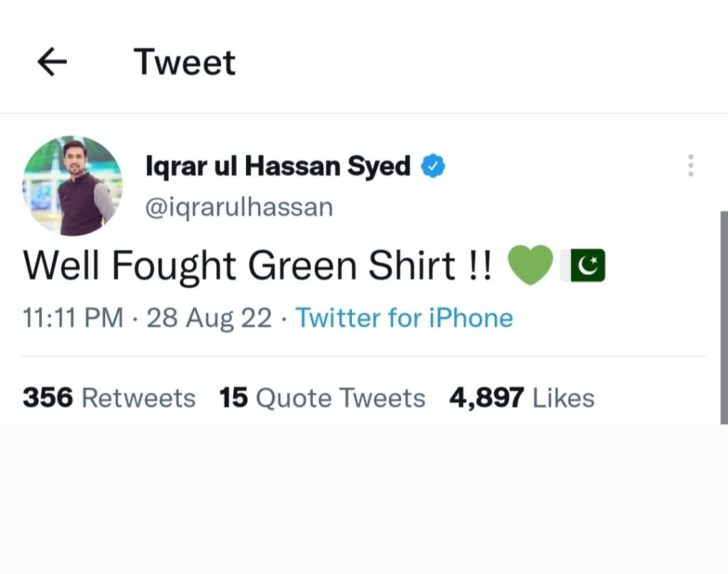728x574 pixels.
Task: Click the number 15 quote tweet count
Action: click(233, 398)
